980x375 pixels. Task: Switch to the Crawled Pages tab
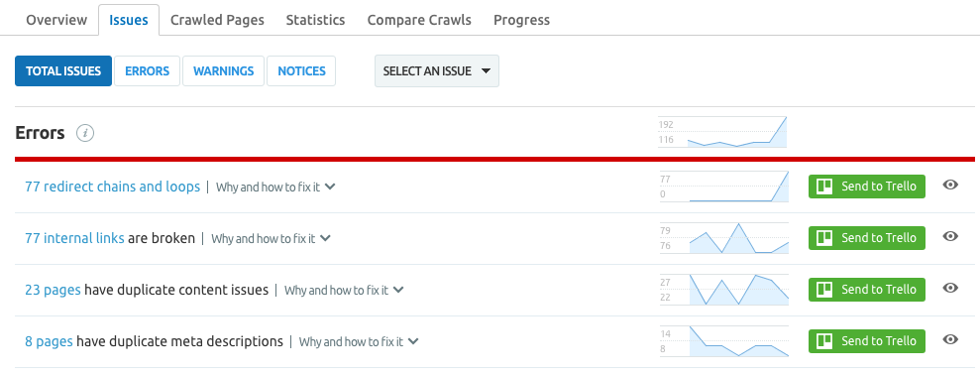point(217,20)
